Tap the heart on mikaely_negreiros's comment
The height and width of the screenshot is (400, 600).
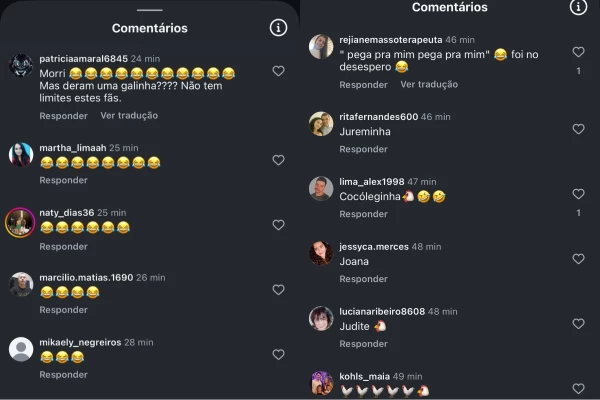point(278,355)
